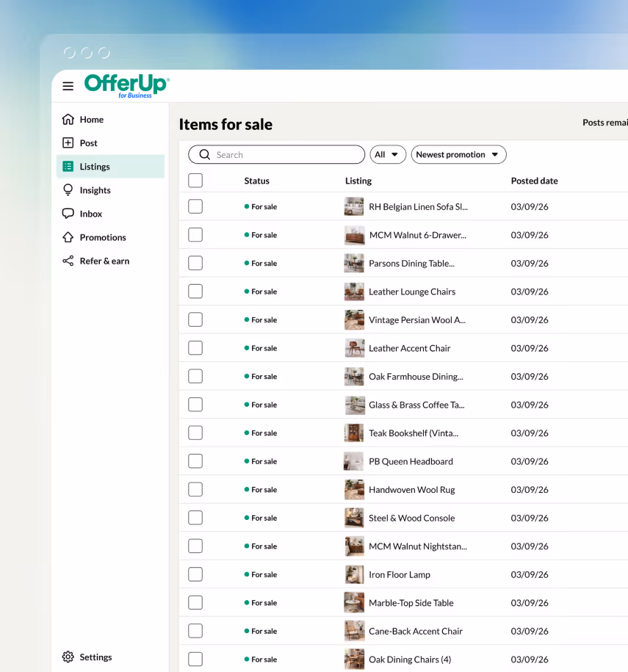Click the Listings list icon

click(x=68, y=166)
